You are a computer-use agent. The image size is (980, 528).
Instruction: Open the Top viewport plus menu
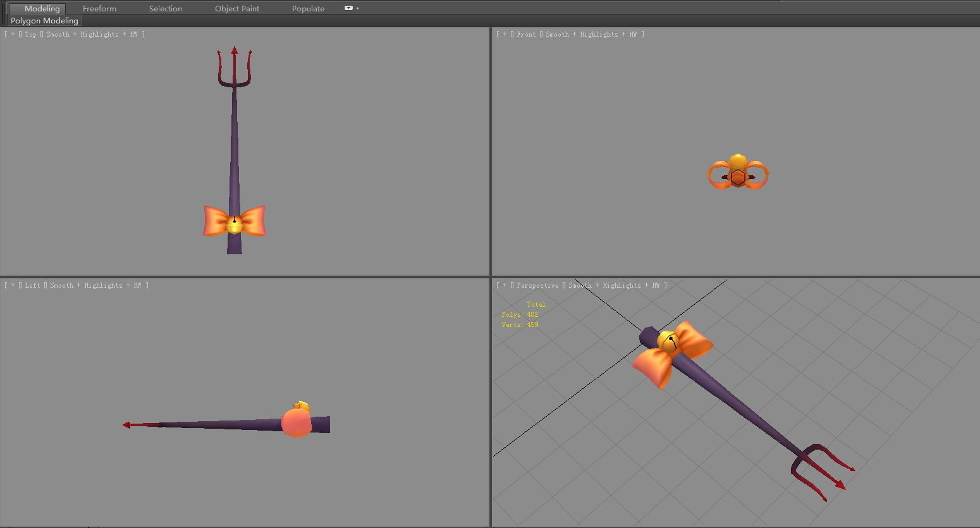(13, 35)
